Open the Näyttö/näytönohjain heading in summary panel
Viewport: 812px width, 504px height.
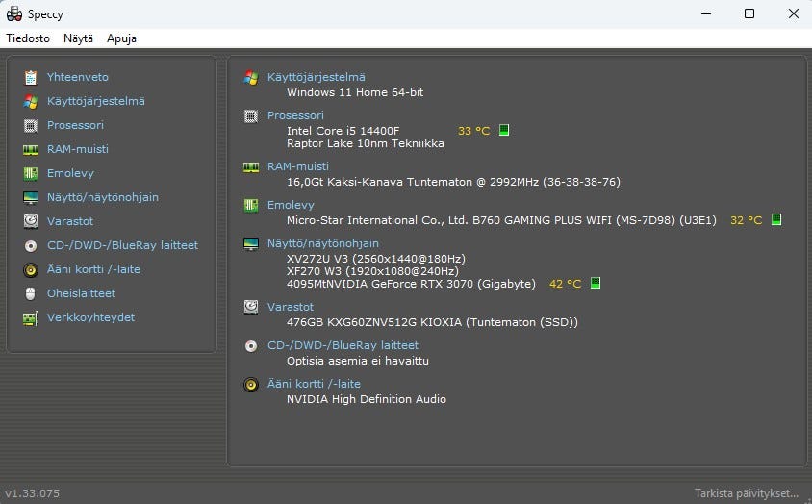(322, 243)
